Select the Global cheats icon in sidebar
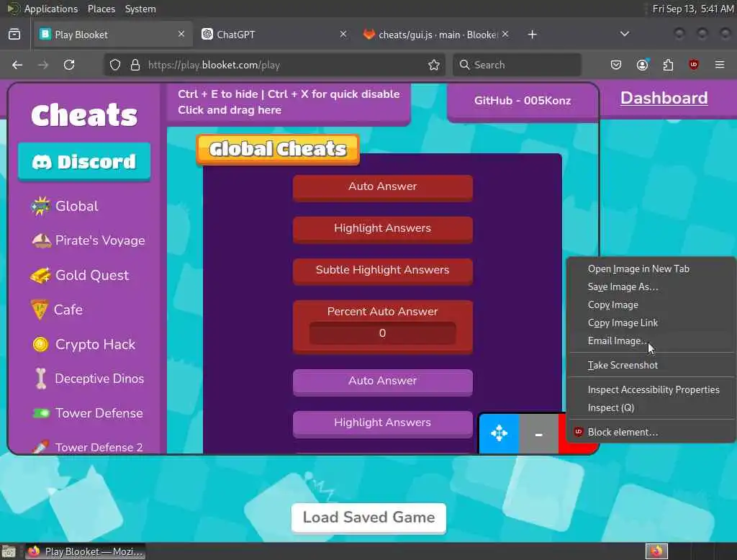This screenshot has width=737, height=560. coord(40,206)
